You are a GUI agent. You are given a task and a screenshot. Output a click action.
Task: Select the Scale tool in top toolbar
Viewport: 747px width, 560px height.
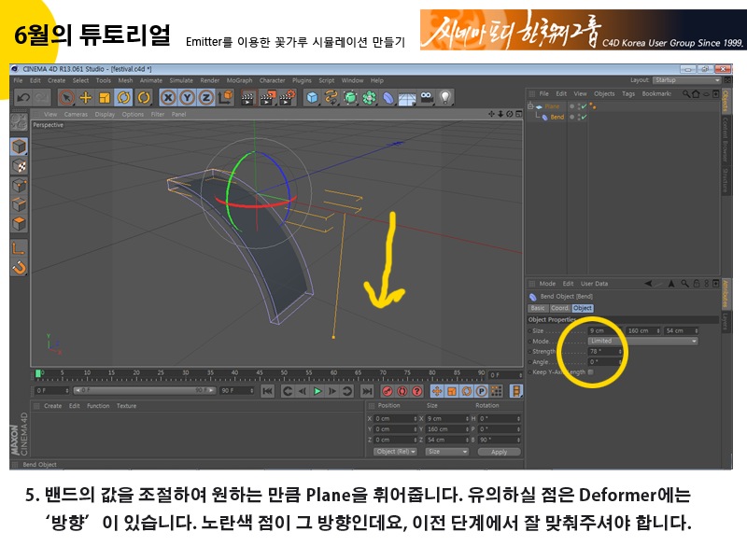click(105, 98)
